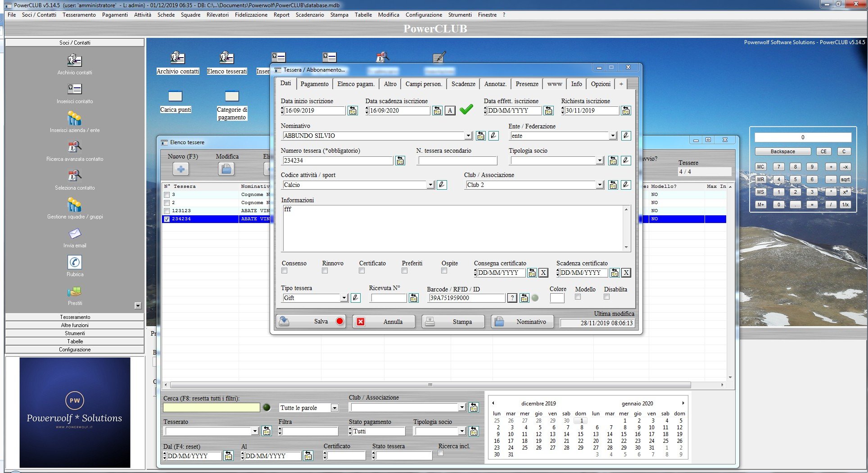Click edit pencil next to Codice attività

coord(442,185)
